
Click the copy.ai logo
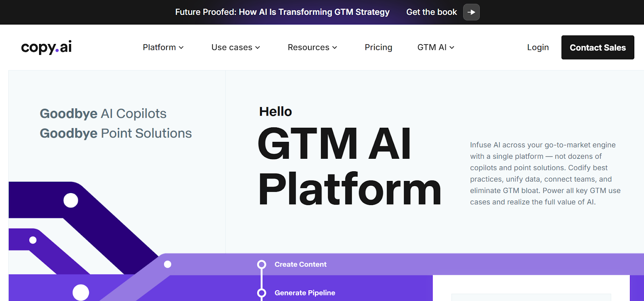46,47
